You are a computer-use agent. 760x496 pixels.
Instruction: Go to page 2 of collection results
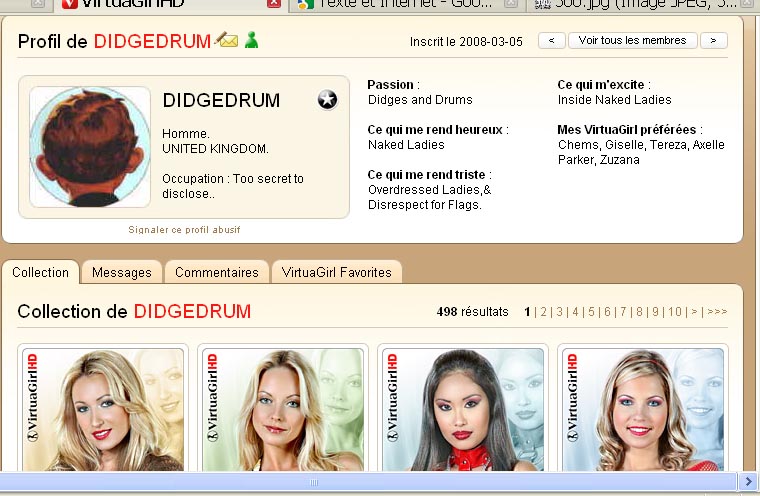pyautogui.click(x=543, y=312)
